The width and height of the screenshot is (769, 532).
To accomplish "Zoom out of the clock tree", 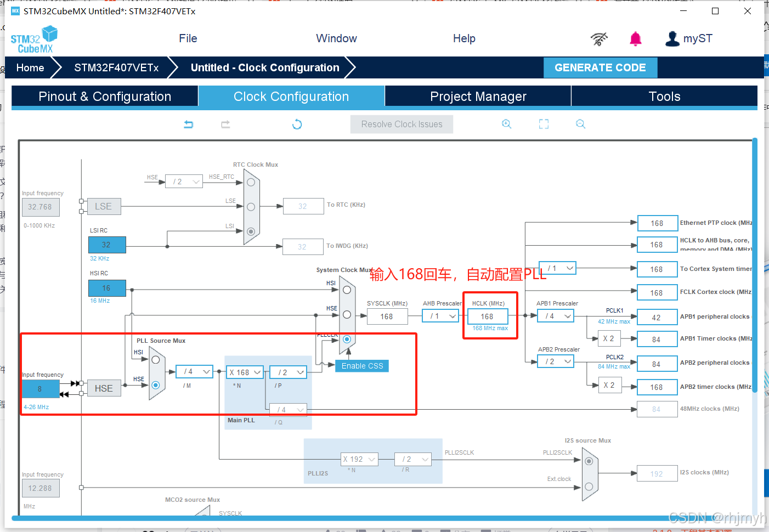I will click(580, 123).
